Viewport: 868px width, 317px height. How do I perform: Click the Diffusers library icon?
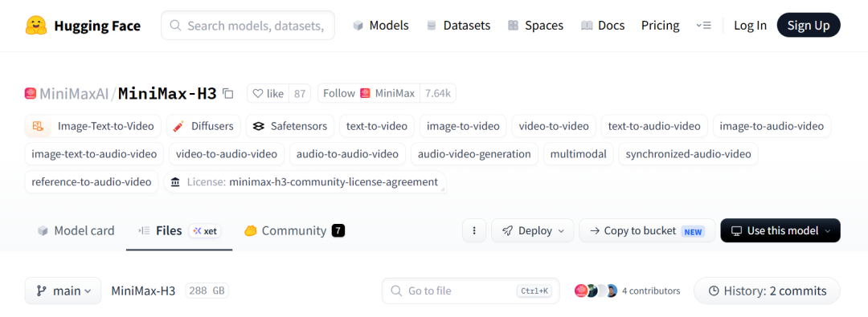178,126
